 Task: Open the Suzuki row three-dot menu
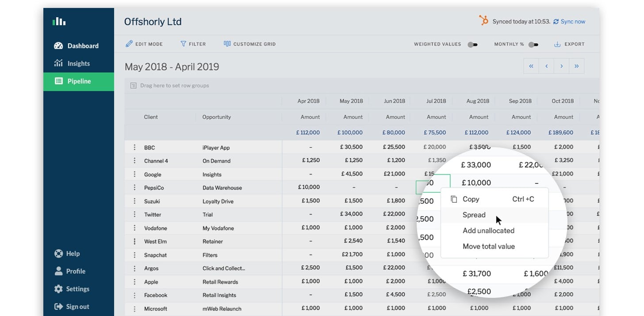(134, 201)
